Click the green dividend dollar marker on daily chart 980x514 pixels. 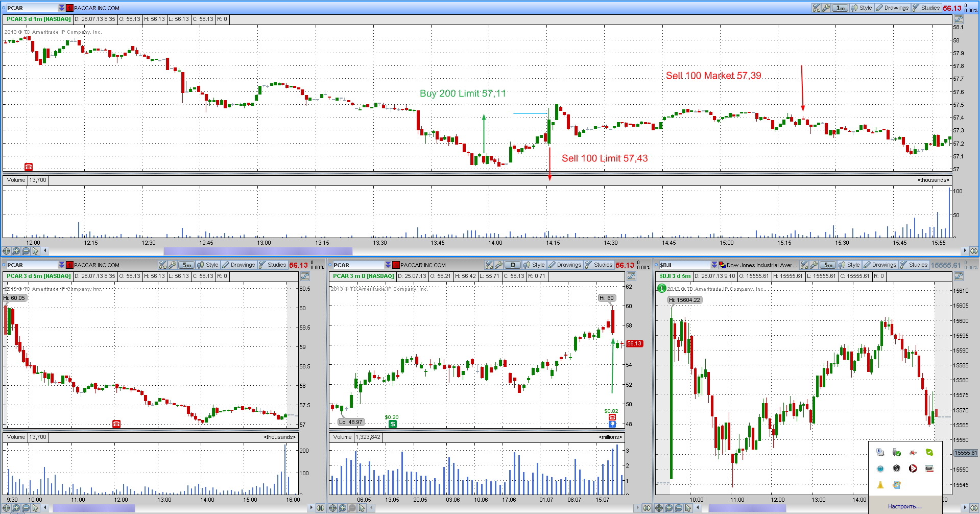pos(392,424)
